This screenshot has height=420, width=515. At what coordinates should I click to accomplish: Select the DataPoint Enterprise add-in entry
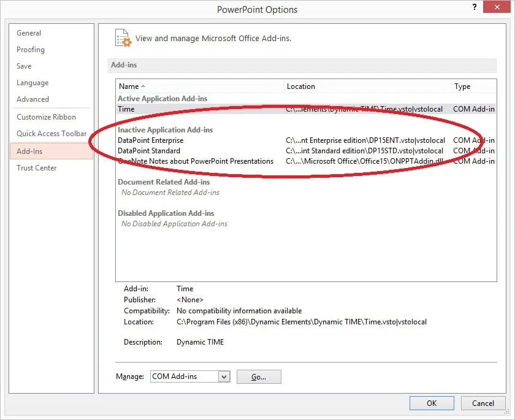tap(150, 140)
